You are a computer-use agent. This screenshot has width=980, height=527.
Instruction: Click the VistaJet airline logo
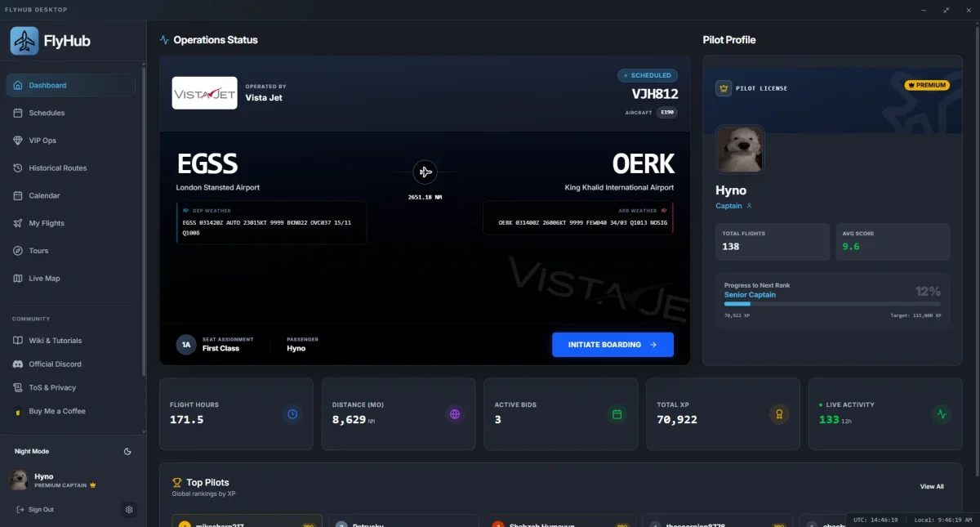(205, 93)
